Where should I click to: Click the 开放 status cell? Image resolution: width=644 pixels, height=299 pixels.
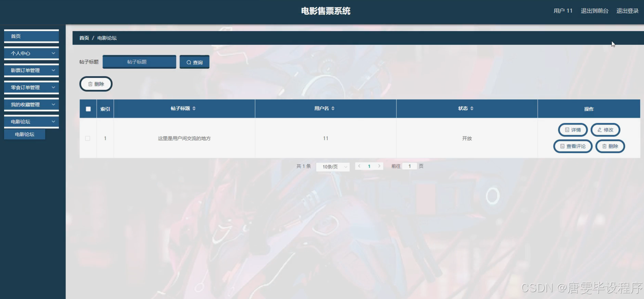pos(467,138)
